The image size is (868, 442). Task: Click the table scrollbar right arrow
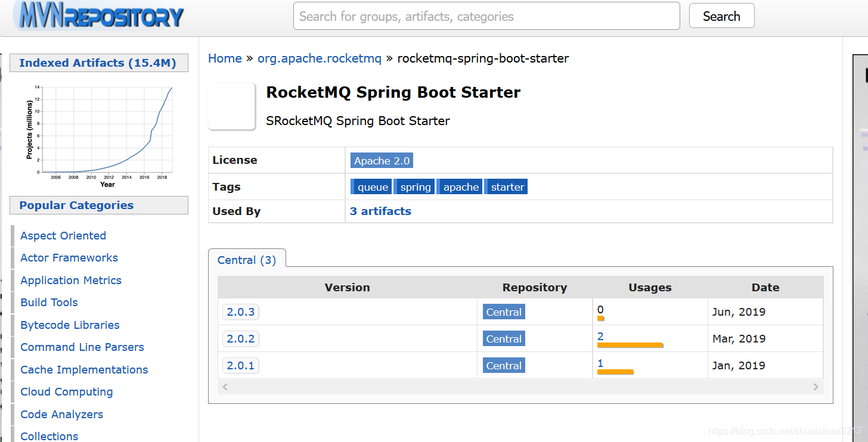click(816, 387)
